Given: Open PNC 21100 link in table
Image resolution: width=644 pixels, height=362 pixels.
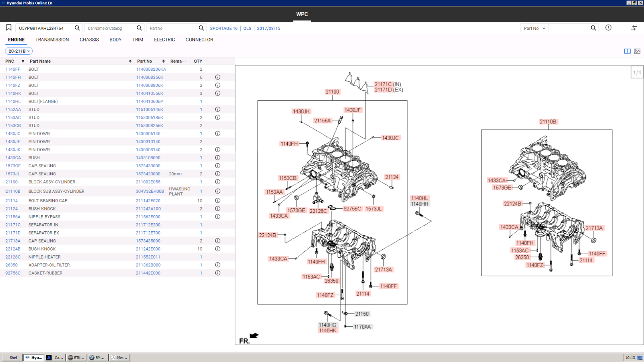Looking at the screenshot, I should [11, 182].
